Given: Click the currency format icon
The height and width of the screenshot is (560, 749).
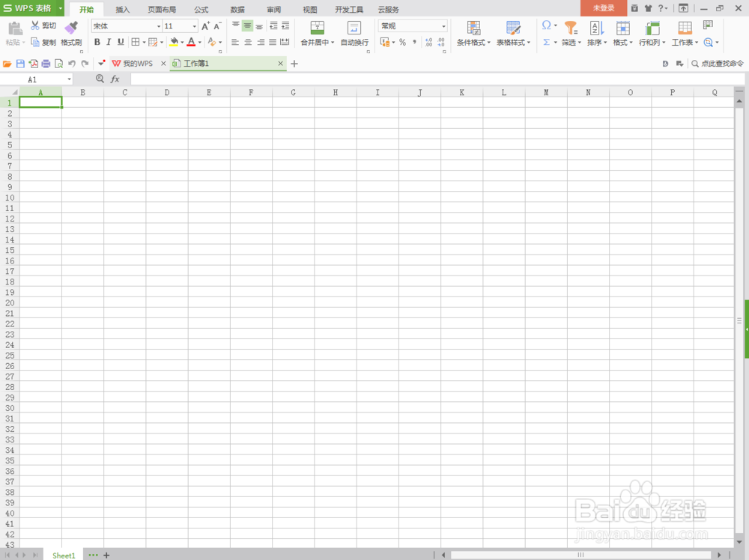Looking at the screenshot, I should coord(385,42).
